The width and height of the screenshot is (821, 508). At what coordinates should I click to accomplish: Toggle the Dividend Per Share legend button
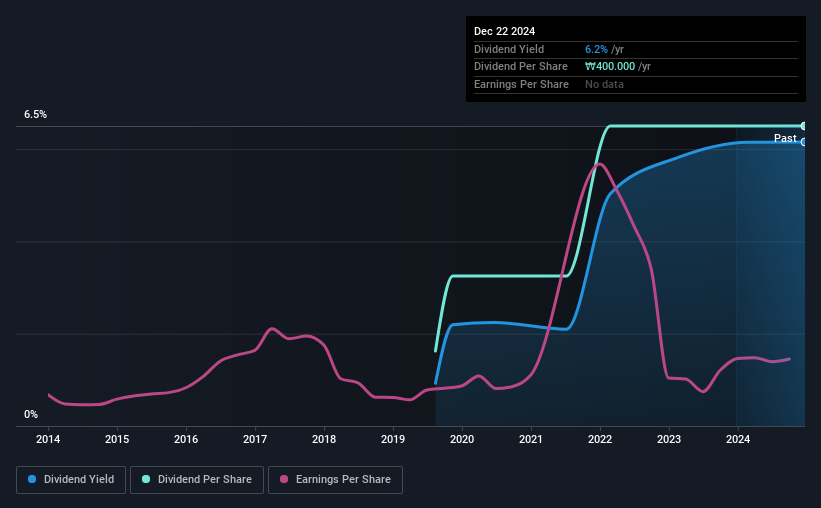tap(197, 480)
